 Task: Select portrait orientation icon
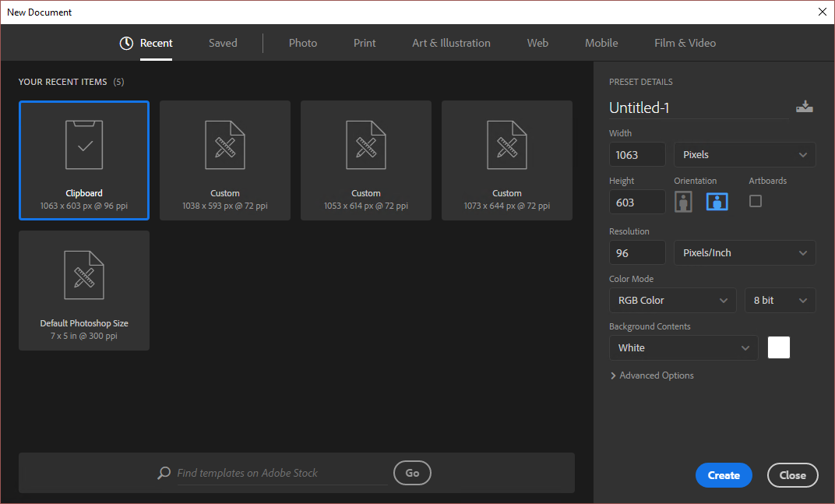683,202
